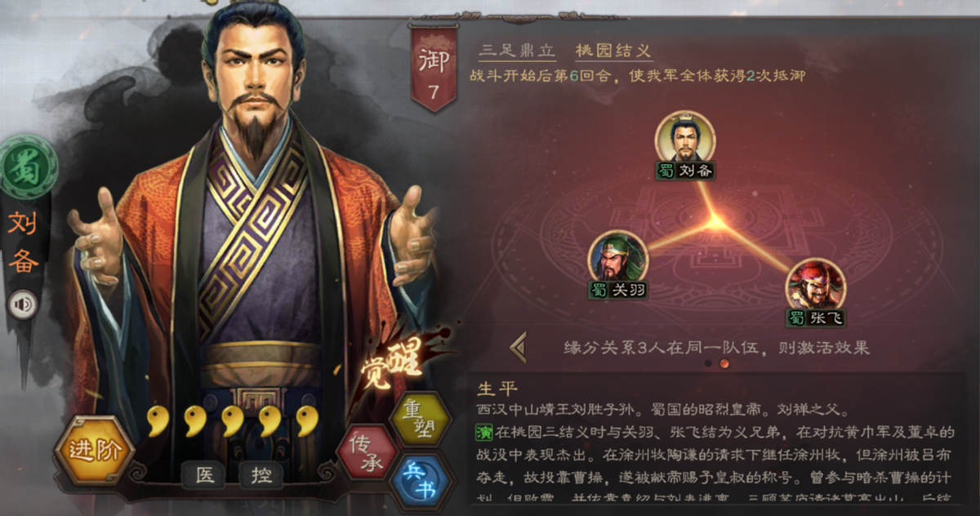Switch to the 三足鼎立 tab
Image resolution: width=980 pixels, height=516 pixels.
coord(518,49)
